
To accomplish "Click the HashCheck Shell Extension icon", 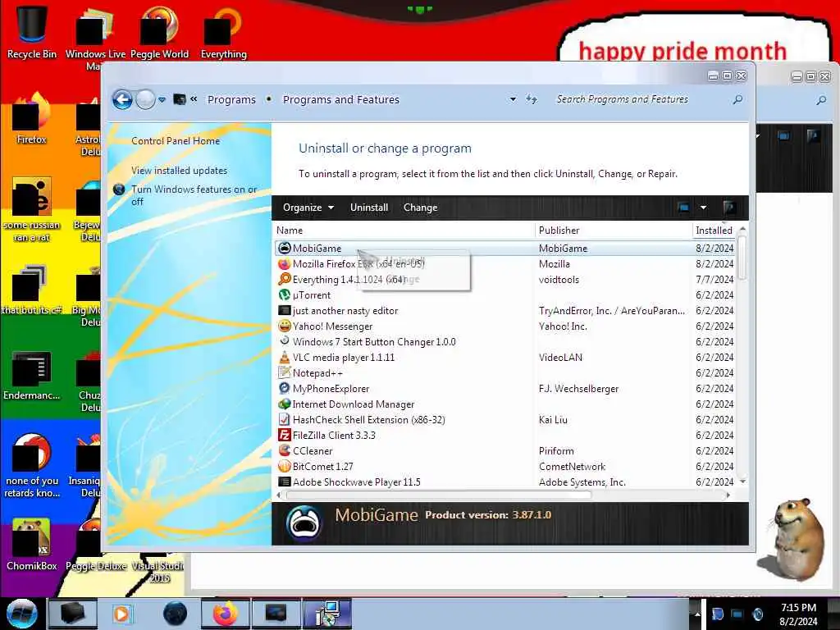I will coord(285,419).
